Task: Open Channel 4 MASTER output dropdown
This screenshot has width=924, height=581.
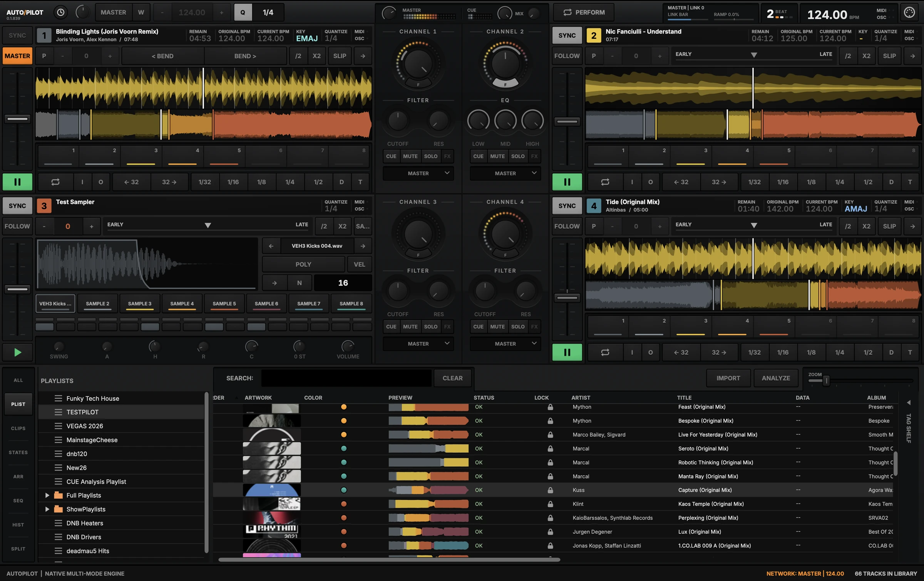Action: [505, 344]
